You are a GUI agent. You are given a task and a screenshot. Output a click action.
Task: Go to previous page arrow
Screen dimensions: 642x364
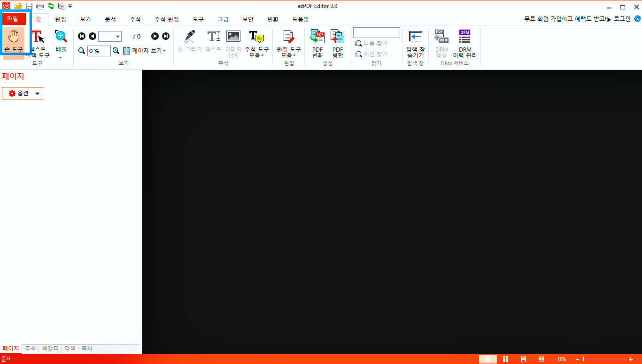93,36
